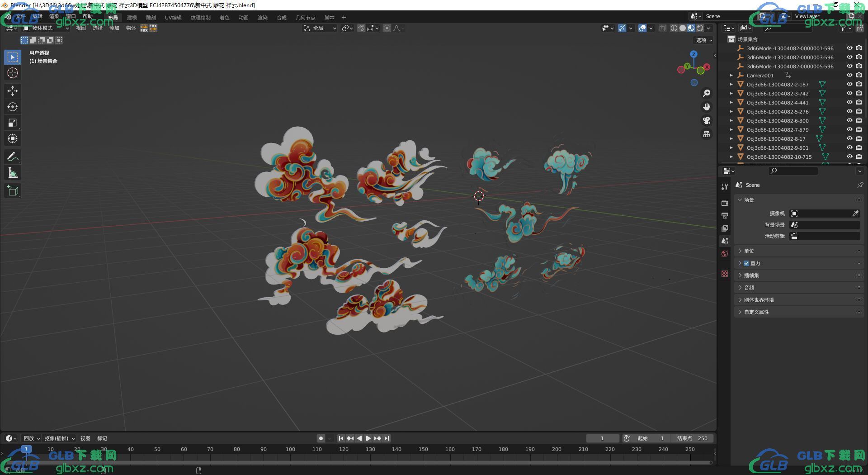
Task: Select the combined Transform tool
Action: coord(13,138)
